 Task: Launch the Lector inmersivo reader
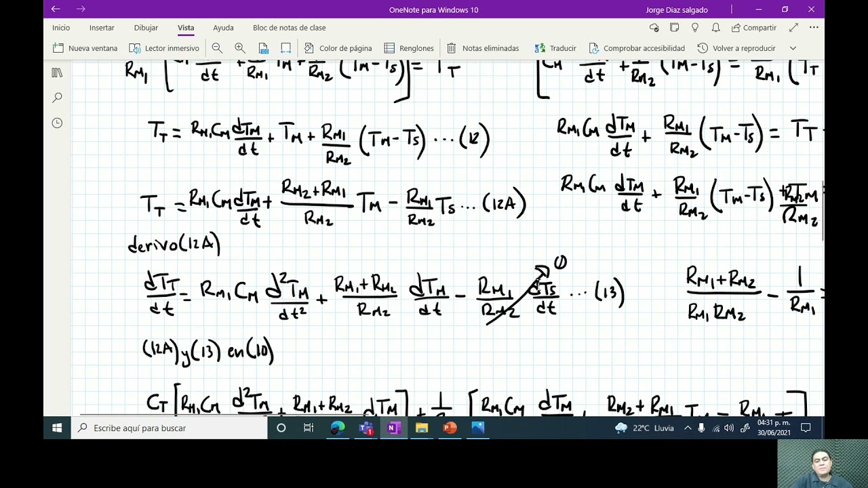164,48
